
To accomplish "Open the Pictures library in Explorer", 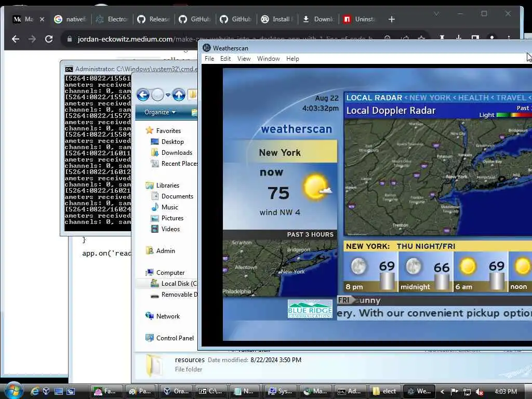I will (x=172, y=218).
